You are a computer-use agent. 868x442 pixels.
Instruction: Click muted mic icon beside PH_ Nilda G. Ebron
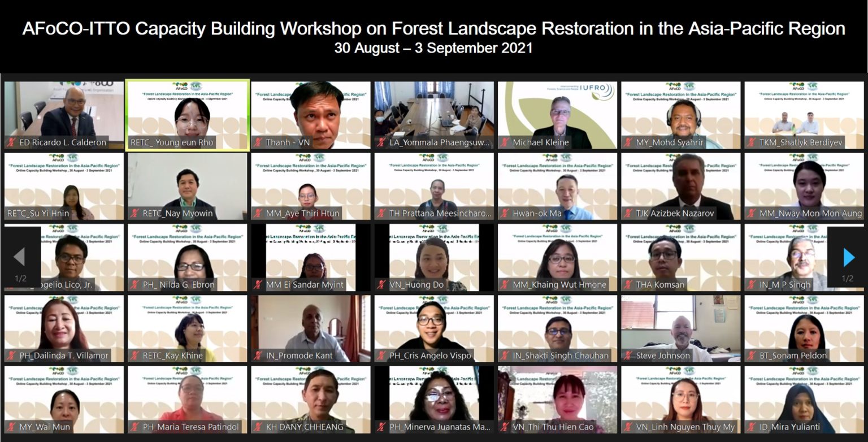click(x=134, y=284)
